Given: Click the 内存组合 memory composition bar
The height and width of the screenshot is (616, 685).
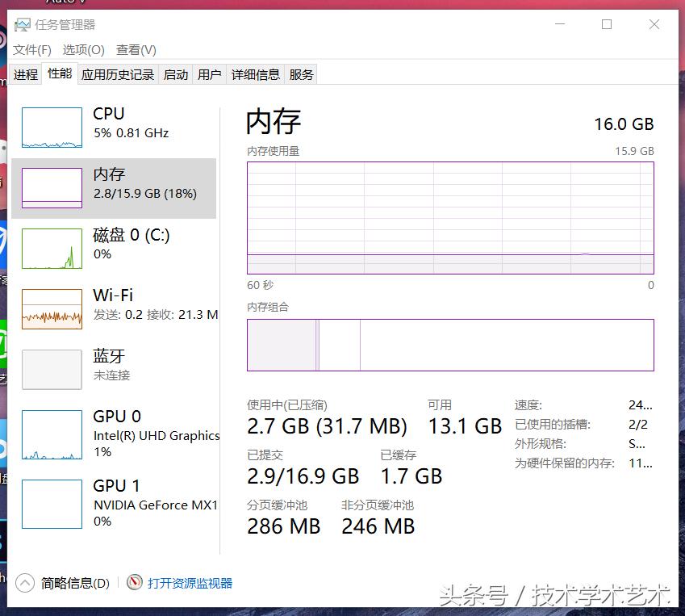Looking at the screenshot, I should click(449, 345).
